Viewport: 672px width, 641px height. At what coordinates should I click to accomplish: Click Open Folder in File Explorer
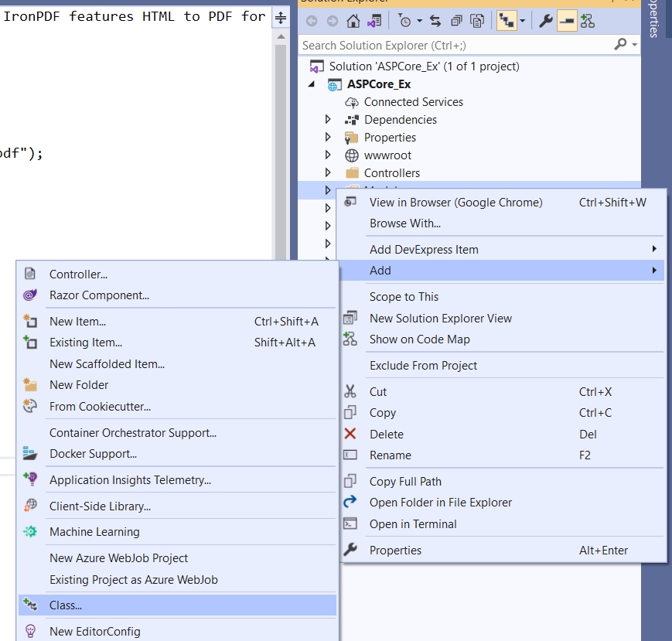(x=440, y=503)
